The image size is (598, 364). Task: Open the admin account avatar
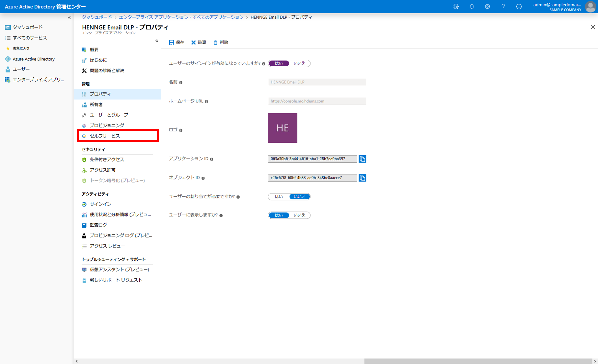point(590,7)
